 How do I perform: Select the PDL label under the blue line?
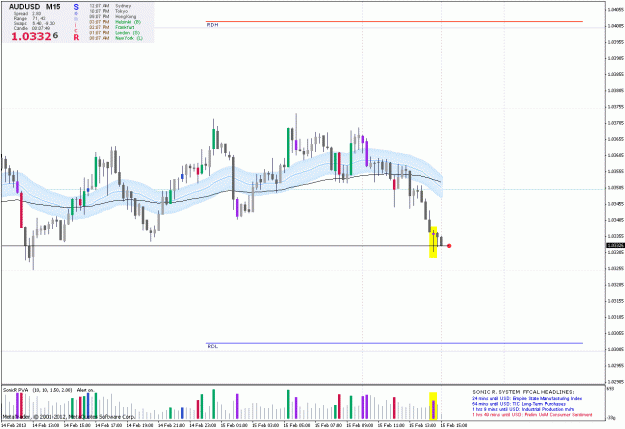pos(212,346)
